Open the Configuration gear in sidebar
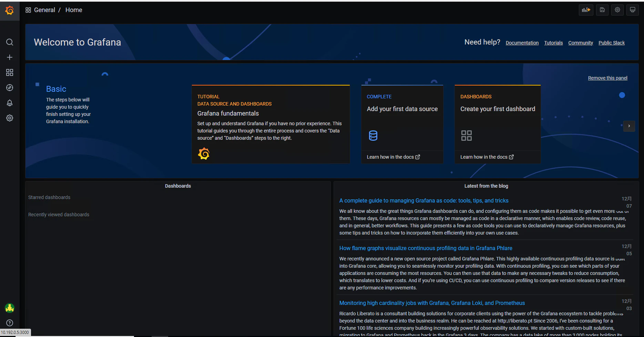The height and width of the screenshot is (337, 644). (x=10, y=118)
